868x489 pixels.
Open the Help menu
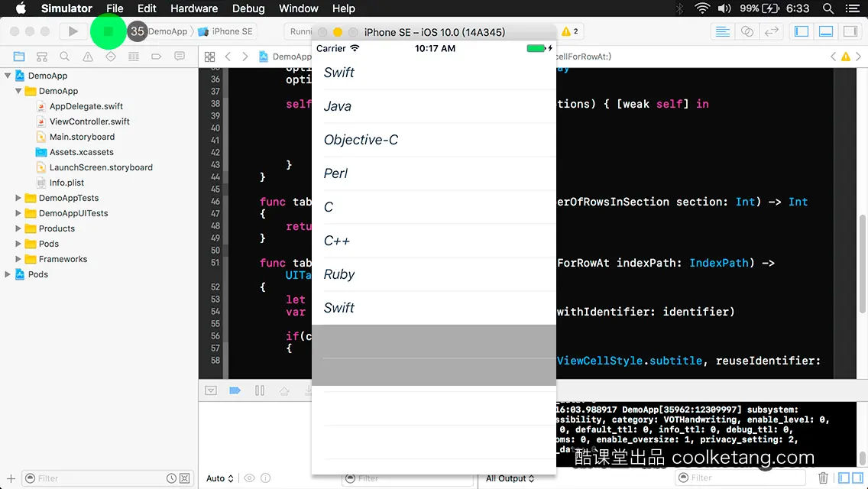[x=344, y=8]
